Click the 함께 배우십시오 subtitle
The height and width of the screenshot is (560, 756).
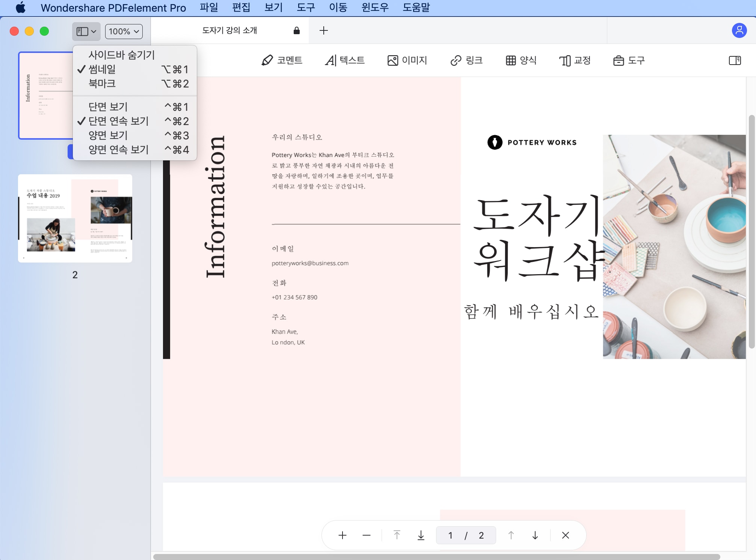click(531, 312)
